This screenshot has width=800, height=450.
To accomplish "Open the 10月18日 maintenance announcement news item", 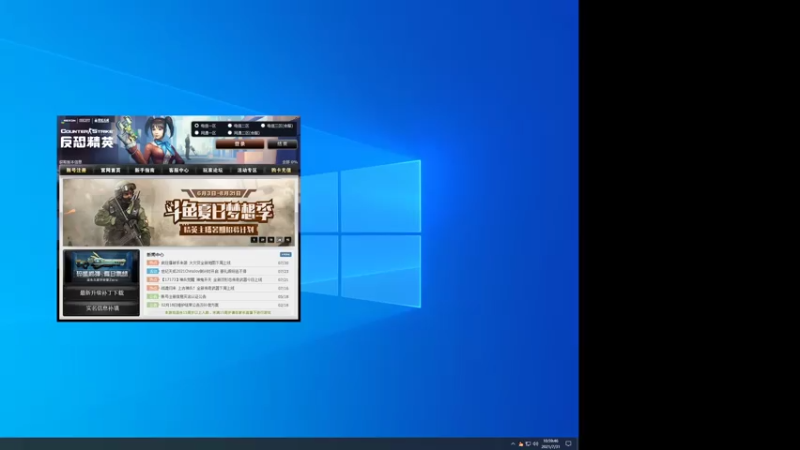I will (218, 305).
